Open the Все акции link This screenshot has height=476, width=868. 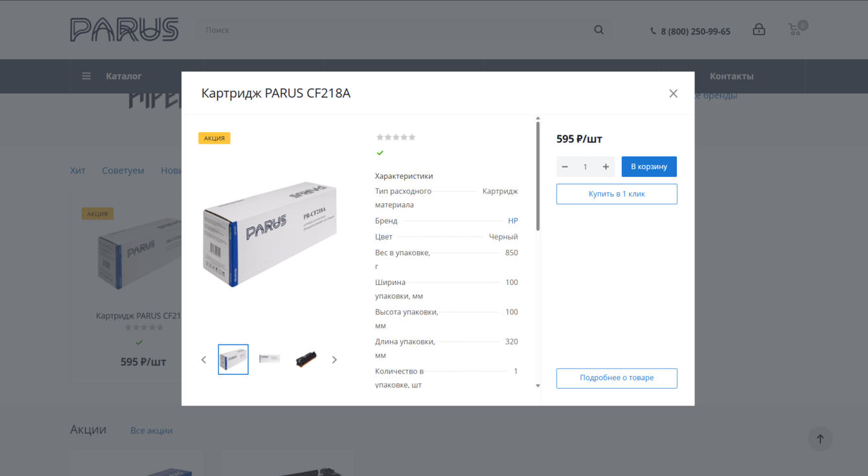coord(152,431)
